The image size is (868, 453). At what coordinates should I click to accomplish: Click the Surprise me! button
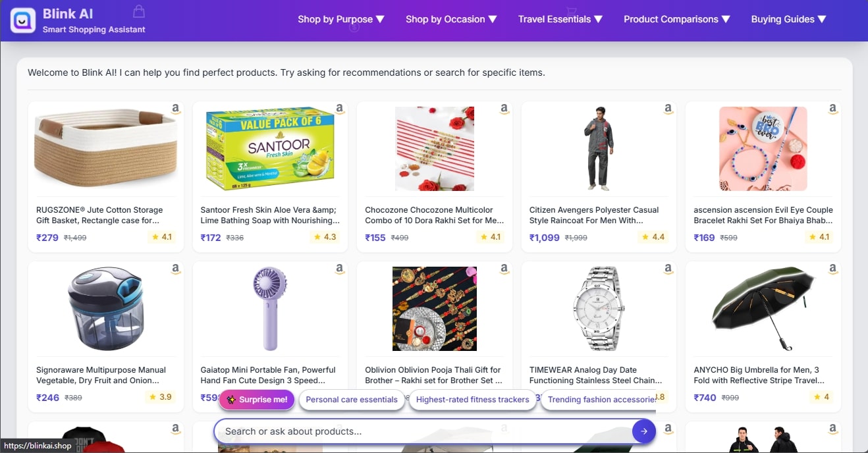pyautogui.click(x=256, y=400)
